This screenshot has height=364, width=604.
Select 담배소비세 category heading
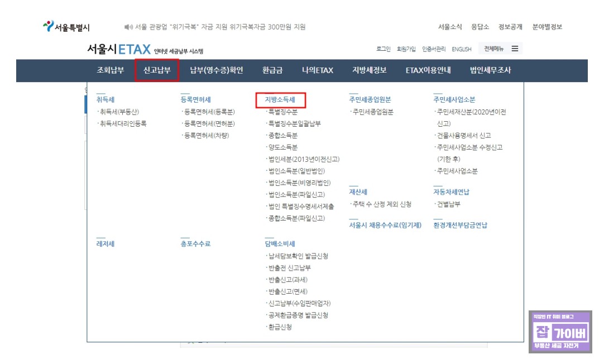tap(280, 244)
